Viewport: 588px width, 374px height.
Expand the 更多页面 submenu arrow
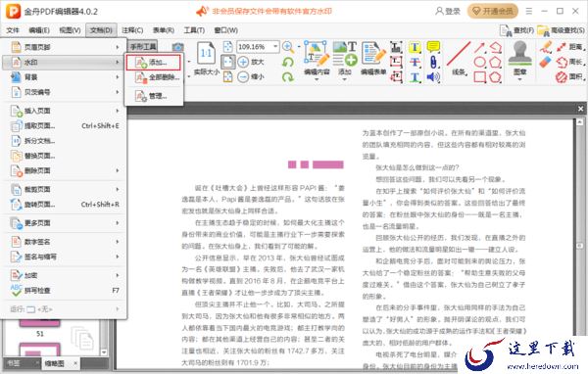point(118,223)
